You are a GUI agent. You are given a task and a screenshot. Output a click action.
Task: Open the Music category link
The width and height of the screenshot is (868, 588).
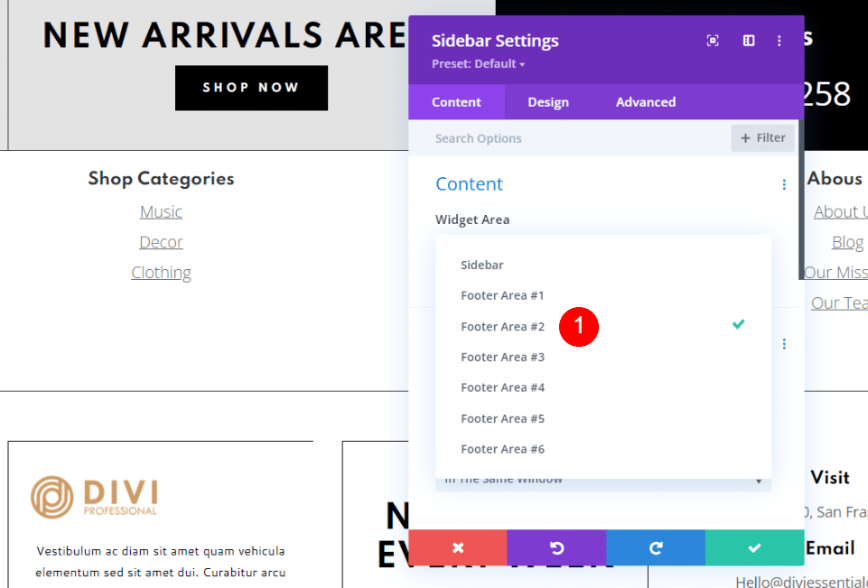[x=161, y=211]
